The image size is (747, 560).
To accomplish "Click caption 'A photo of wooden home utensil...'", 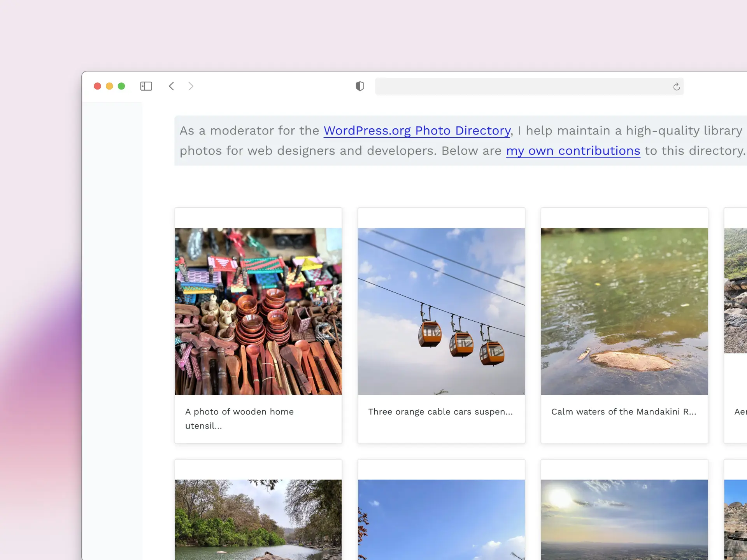I will (x=239, y=418).
